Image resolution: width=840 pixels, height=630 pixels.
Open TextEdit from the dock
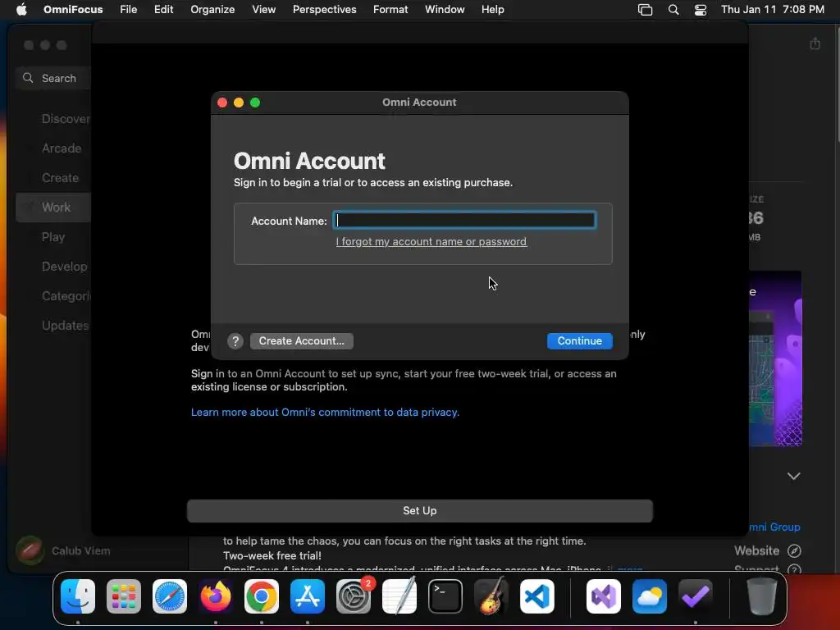399,596
